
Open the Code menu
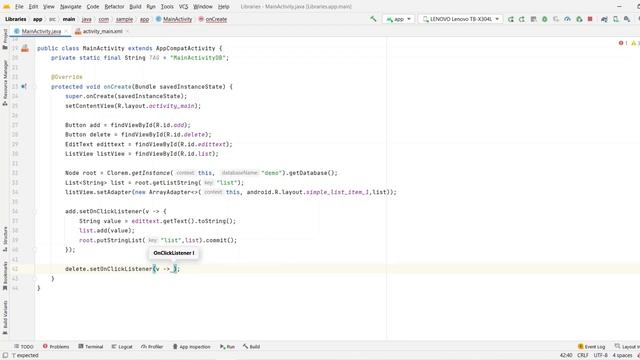coord(93,7)
